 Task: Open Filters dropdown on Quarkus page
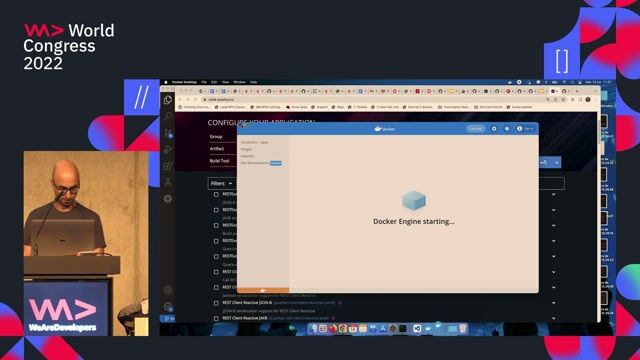[222, 184]
